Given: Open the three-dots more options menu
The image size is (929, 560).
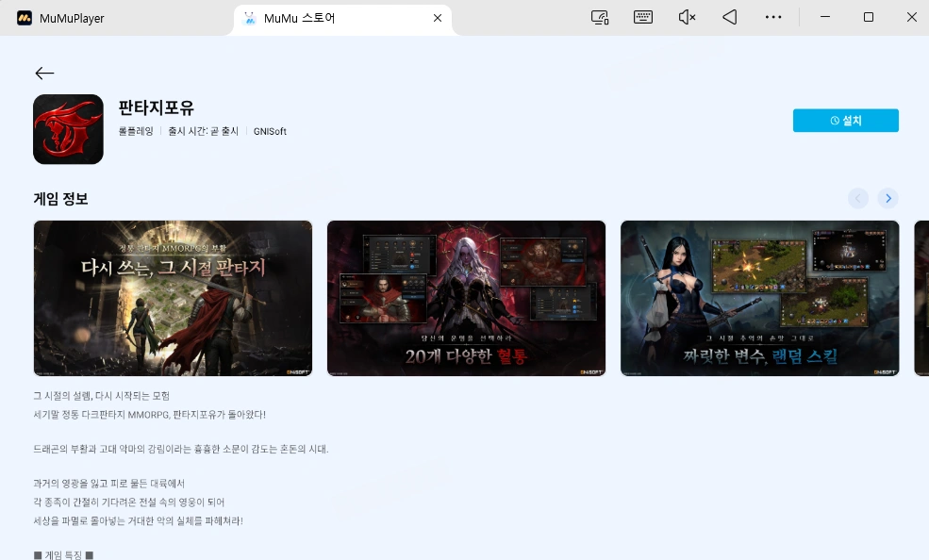Looking at the screenshot, I should point(773,17).
